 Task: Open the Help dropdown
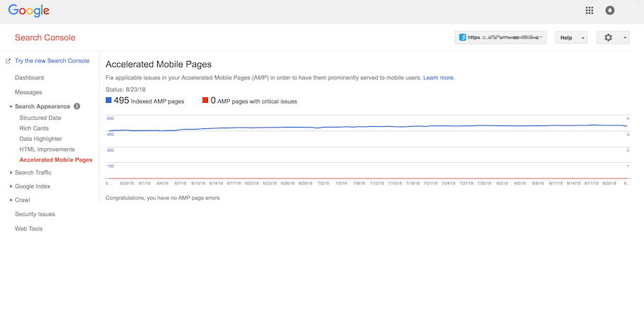[x=571, y=38]
